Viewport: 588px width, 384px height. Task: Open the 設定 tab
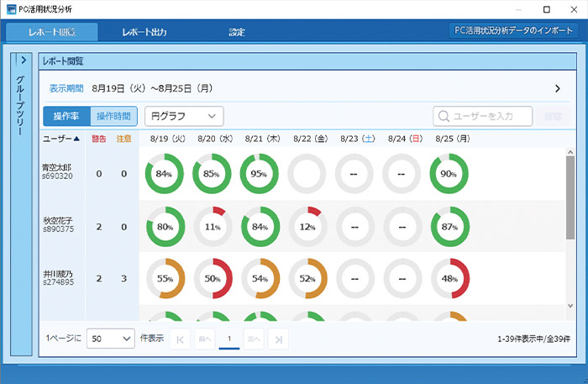237,33
